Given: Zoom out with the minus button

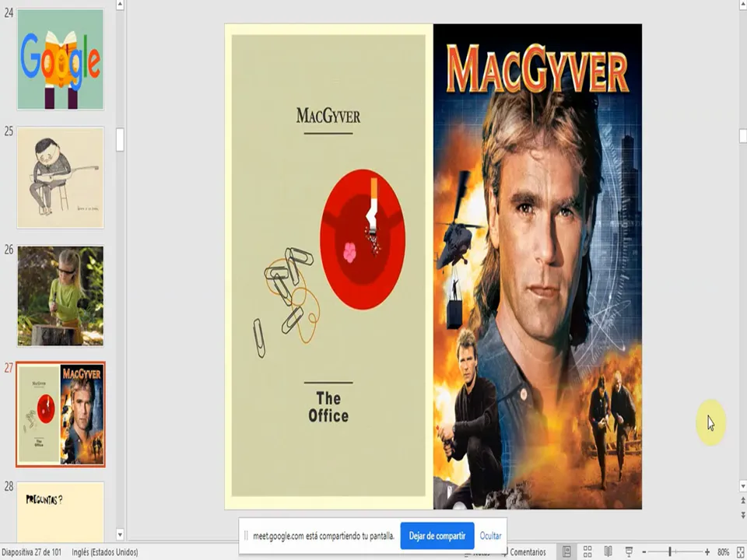Looking at the screenshot, I should pyautogui.click(x=644, y=552).
